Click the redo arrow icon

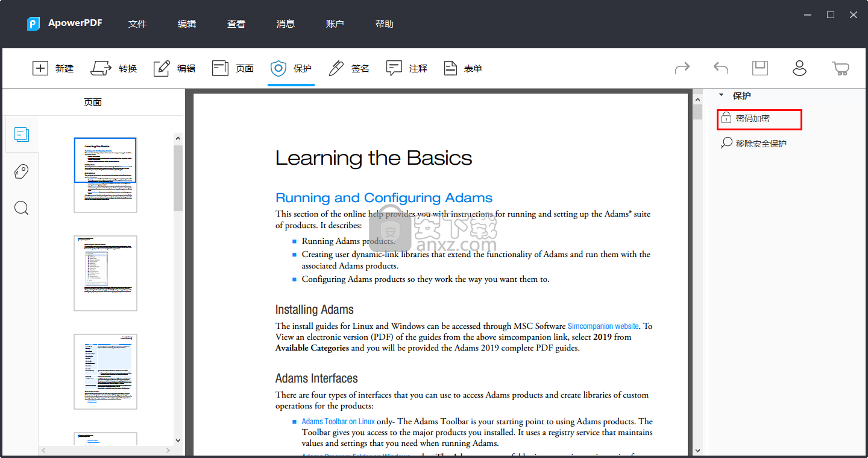682,68
